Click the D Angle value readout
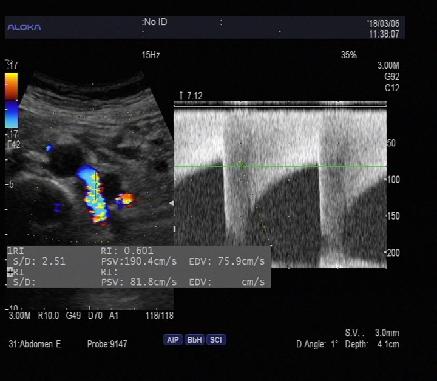The width and height of the screenshot is (437, 381). point(317,344)
